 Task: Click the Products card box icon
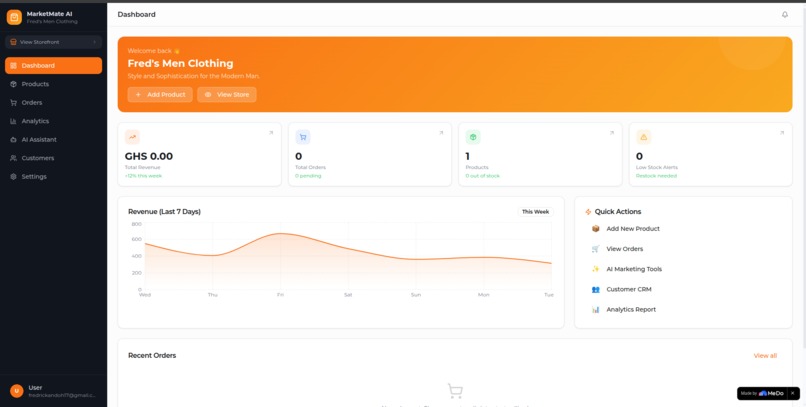pos(473,137)
